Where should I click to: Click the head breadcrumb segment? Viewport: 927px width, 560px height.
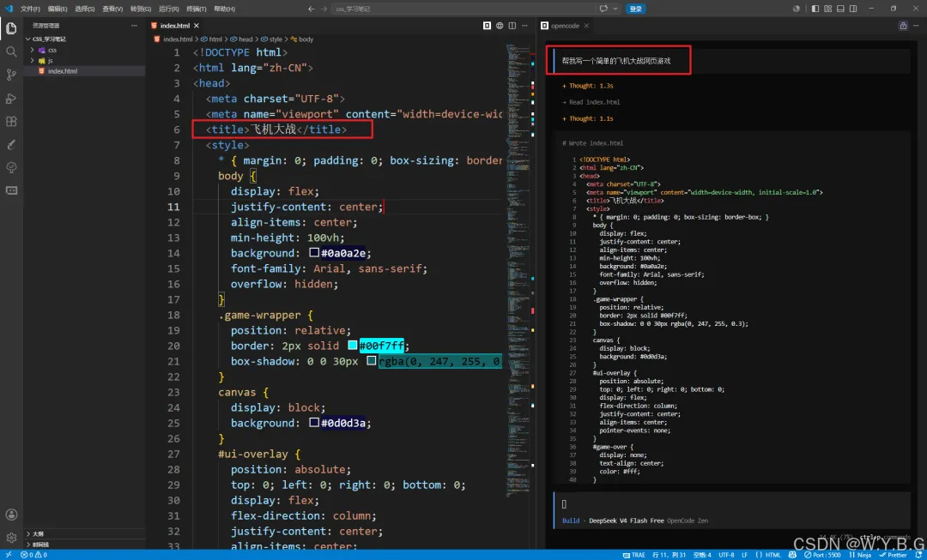tap(242, 39)
